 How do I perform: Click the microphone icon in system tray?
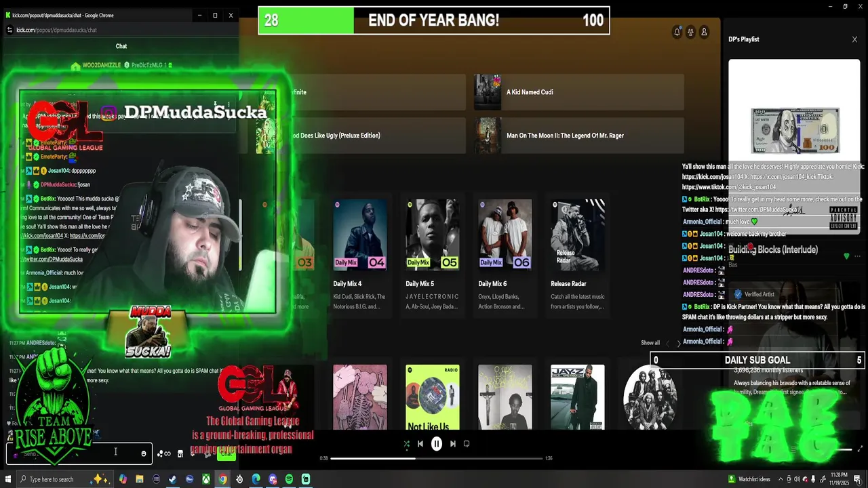click(x=813, y=479)
